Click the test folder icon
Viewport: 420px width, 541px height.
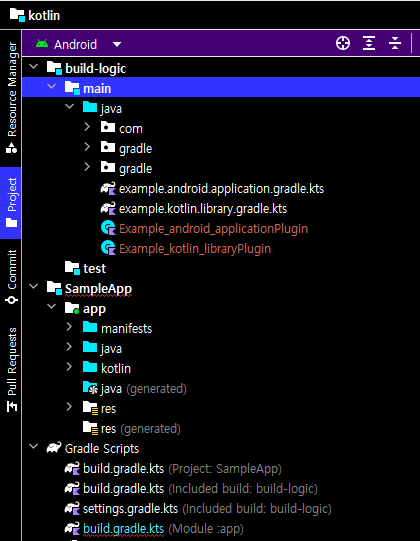tap(72, 268)
